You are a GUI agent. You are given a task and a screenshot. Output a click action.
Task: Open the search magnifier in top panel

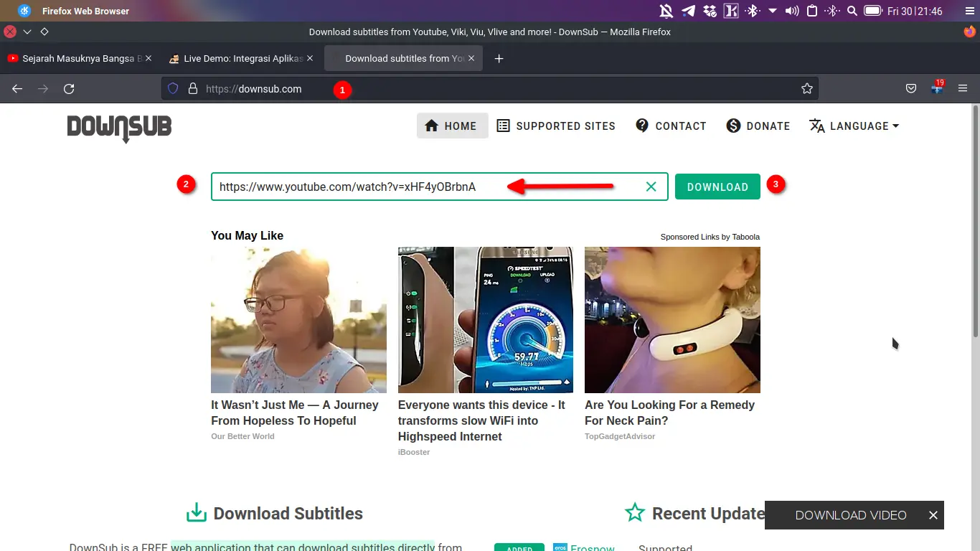852,11
